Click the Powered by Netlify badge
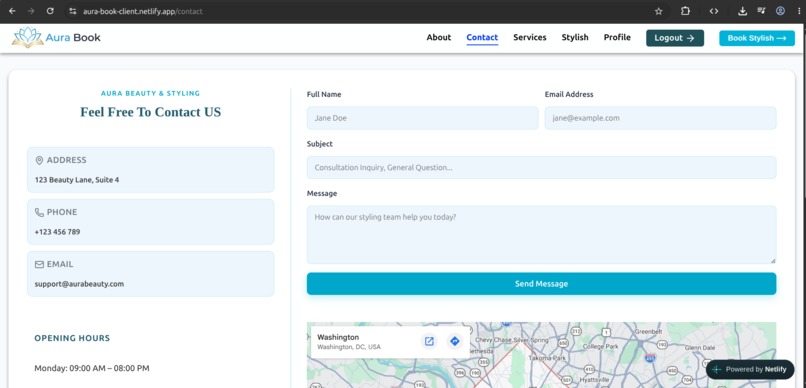 [750, 369]
